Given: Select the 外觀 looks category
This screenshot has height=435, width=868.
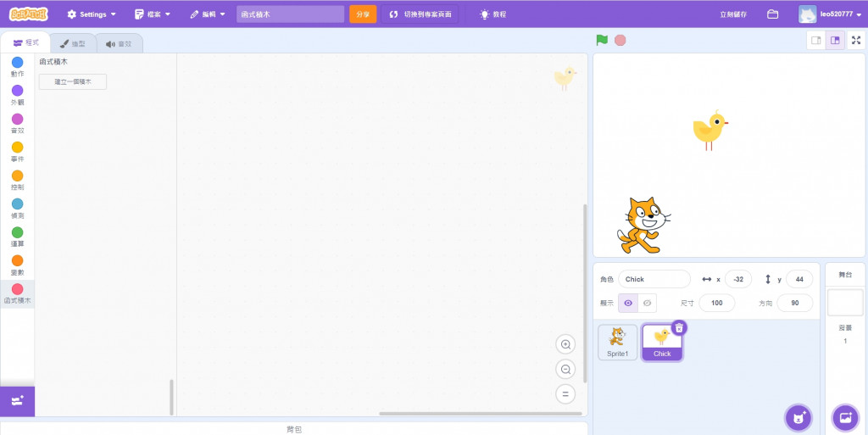Looking at the screenshot, I should (17, 95).
